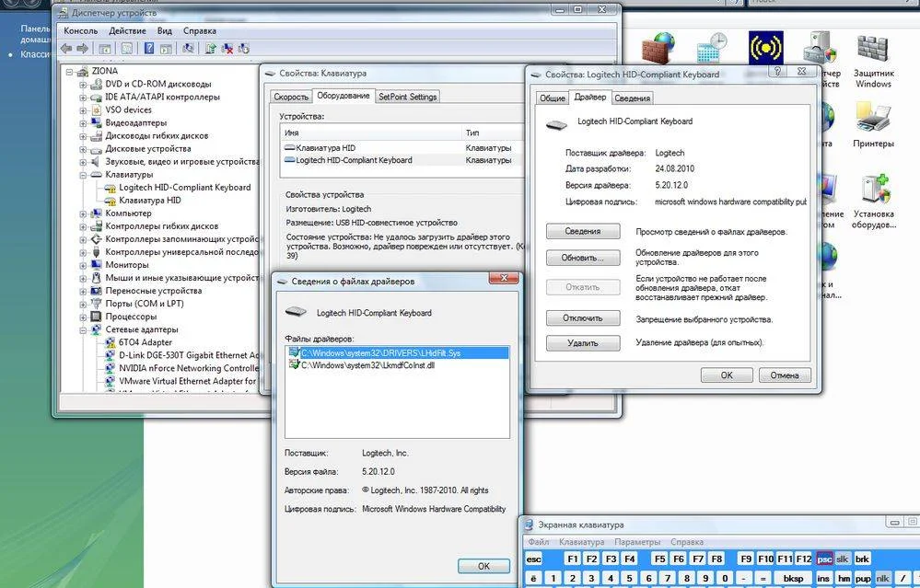The height and width of the screenshot is (588, 920).
Task: Open the yellow wireless signal Control Panel icon
Action: click(765, 48)
